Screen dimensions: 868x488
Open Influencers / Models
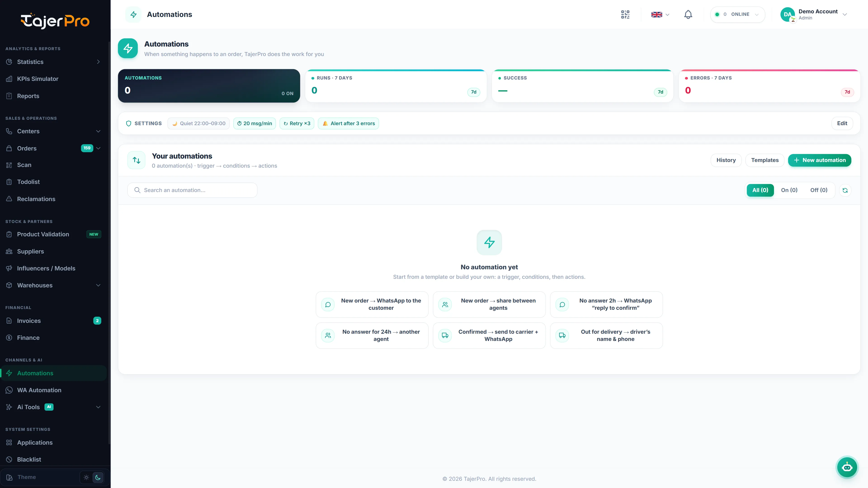click(x=53, y=268)
